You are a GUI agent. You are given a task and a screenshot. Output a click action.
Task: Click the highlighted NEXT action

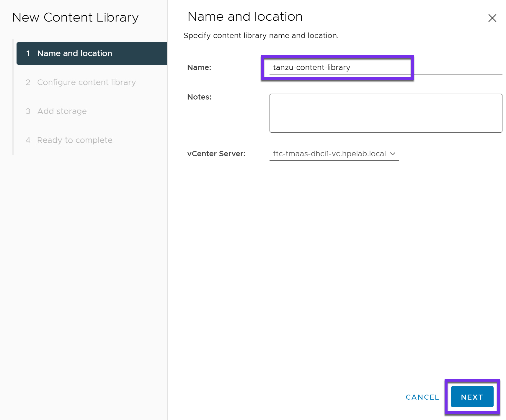[x=472, y=397]
